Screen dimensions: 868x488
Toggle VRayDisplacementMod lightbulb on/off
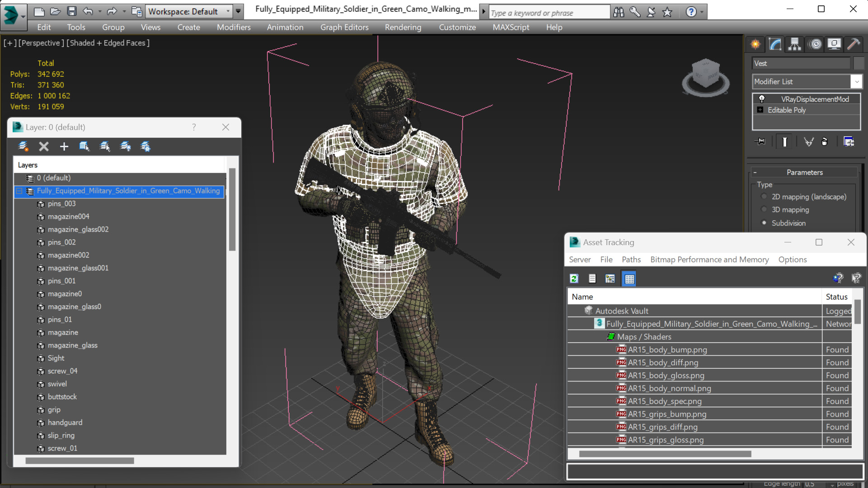(x=761, y=98)
